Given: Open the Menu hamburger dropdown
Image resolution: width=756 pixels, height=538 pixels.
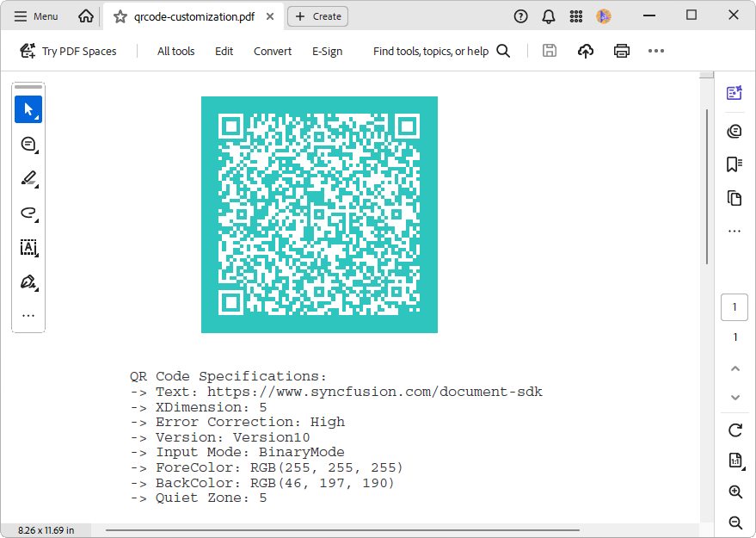Looking at the screenshot, I should [x=36, y=16].
